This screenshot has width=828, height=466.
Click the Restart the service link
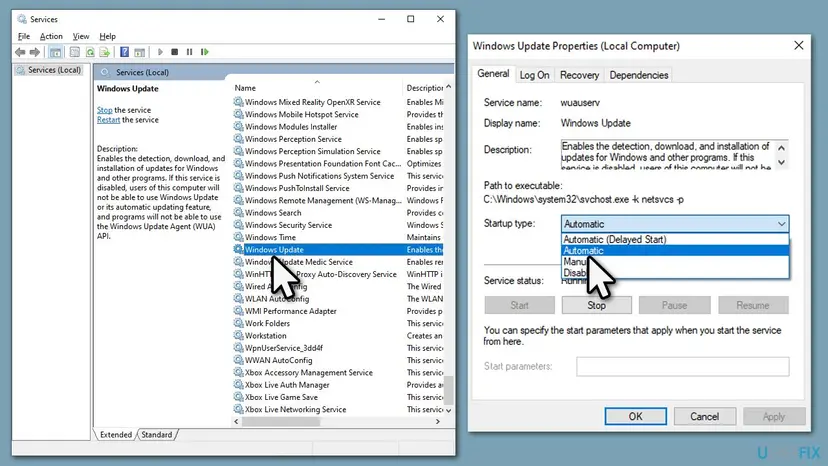[x=108, y=120]
